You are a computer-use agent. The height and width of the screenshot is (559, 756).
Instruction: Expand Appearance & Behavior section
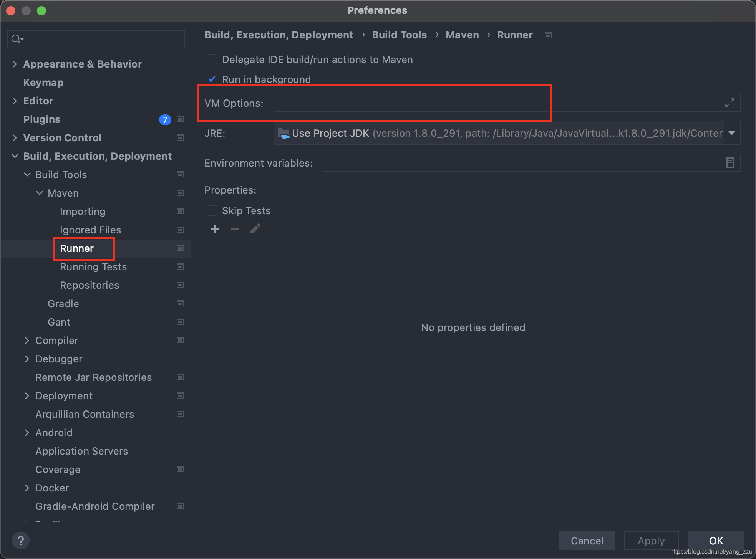[x=15, y=64]
